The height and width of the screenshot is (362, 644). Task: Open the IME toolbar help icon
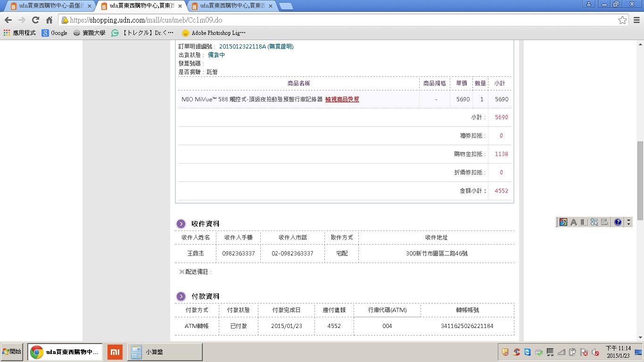[618, 222]
